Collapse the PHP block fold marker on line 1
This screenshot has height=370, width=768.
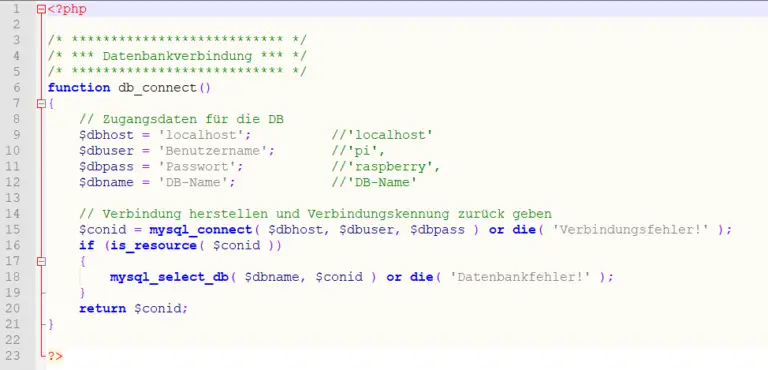coord(42,9)
